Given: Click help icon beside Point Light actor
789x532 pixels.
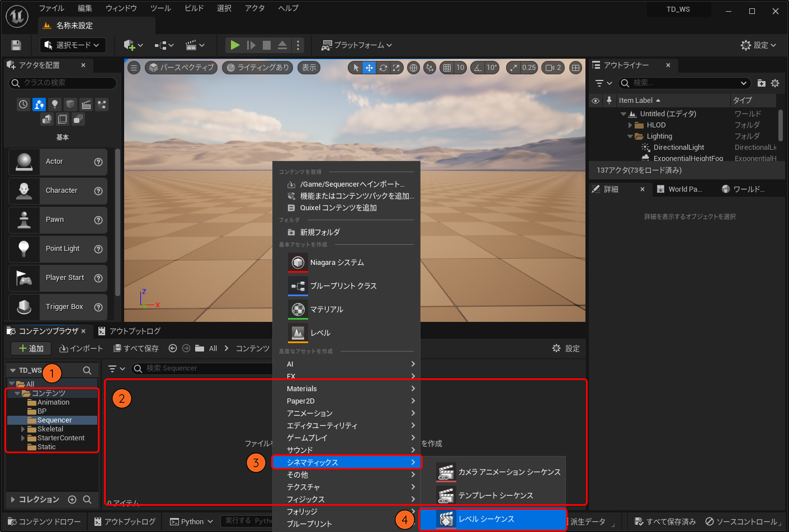Looking at the screenshot, I should 98,249.
